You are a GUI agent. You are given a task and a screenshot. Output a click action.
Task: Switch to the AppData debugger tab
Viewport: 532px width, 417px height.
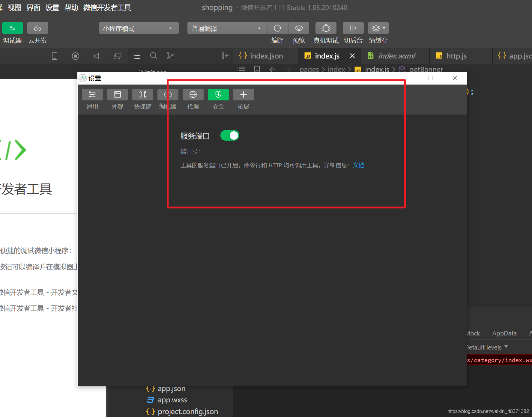504,333
